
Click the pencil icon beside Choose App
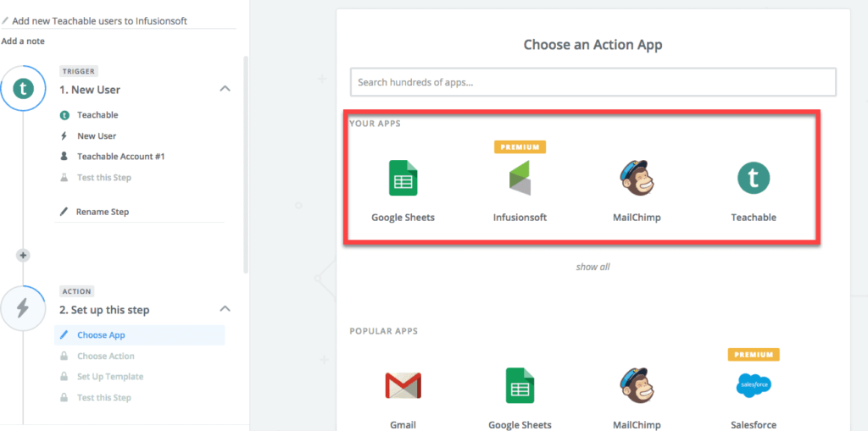pos(64,335)
